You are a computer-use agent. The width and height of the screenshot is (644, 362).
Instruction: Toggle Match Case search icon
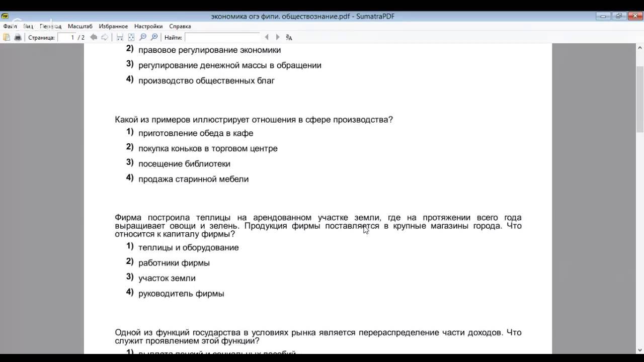(289, 37)
